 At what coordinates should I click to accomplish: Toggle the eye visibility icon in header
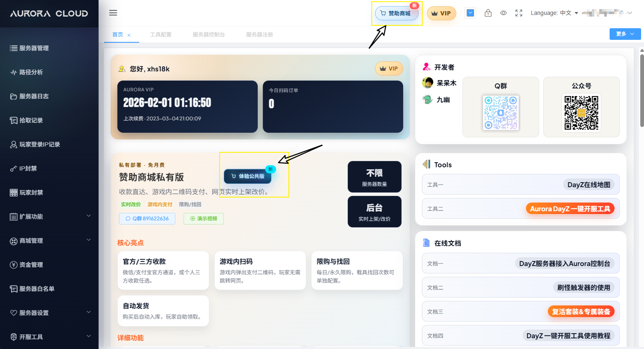click(x=504, y=13)
